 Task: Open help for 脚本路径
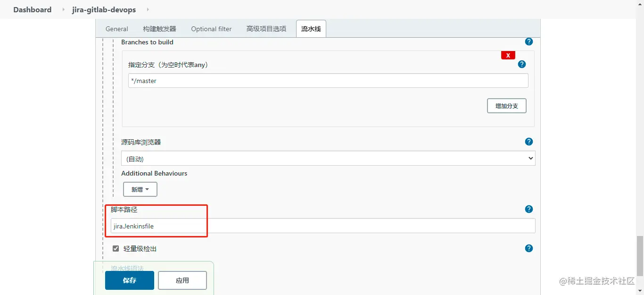click(529, 209)
